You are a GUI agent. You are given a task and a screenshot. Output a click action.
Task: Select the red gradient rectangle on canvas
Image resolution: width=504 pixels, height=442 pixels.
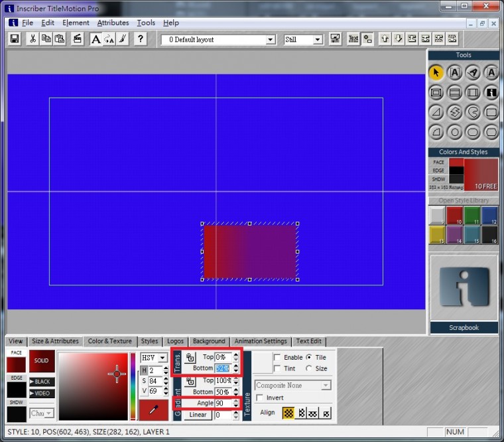pos(250,252)
